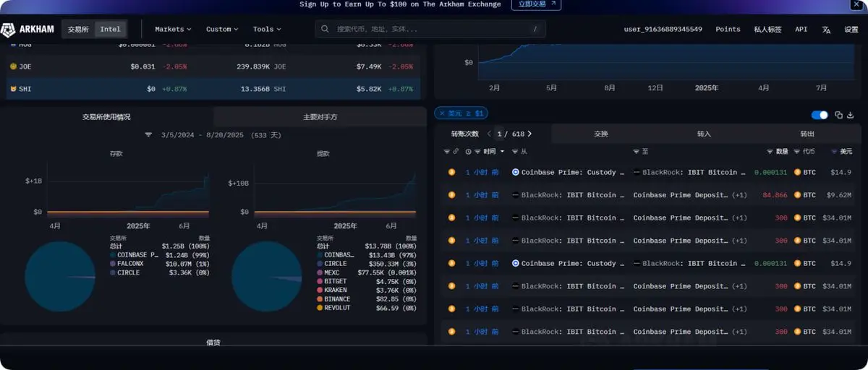Click BITGET swatch in withdrawals legend

pyautogui.click(x=319, y=281)
